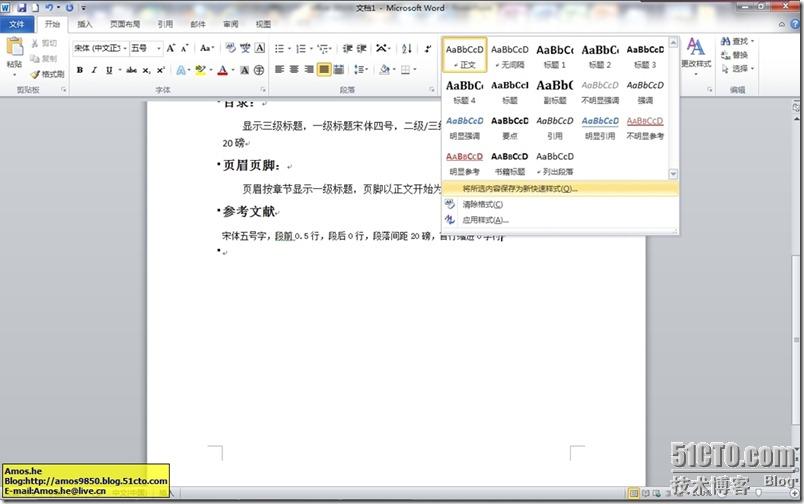Click the phonetic guide icon
Screen dimensions: 804x504
click(x=245, y=48)
